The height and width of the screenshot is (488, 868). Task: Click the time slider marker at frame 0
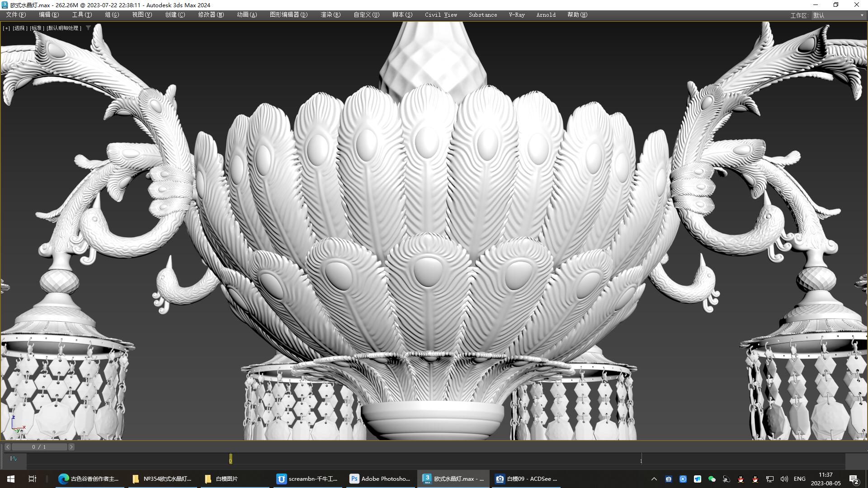[x=230, y=459]
